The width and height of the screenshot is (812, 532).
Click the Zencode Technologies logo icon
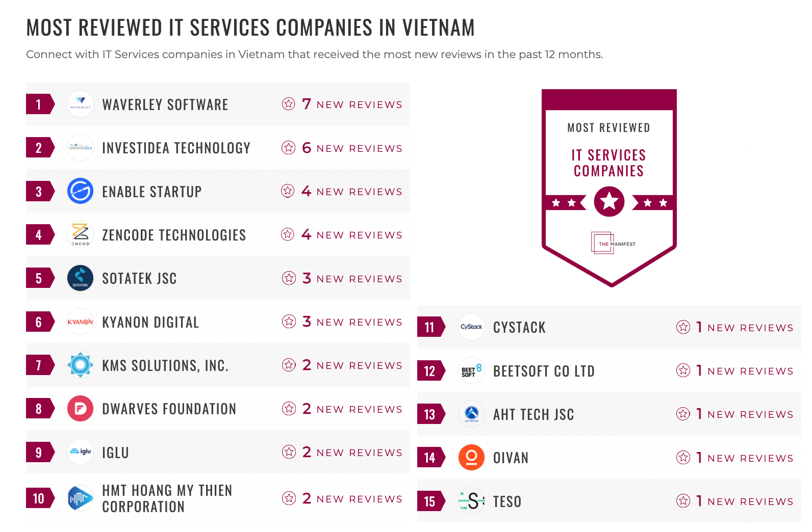point(80,235)
